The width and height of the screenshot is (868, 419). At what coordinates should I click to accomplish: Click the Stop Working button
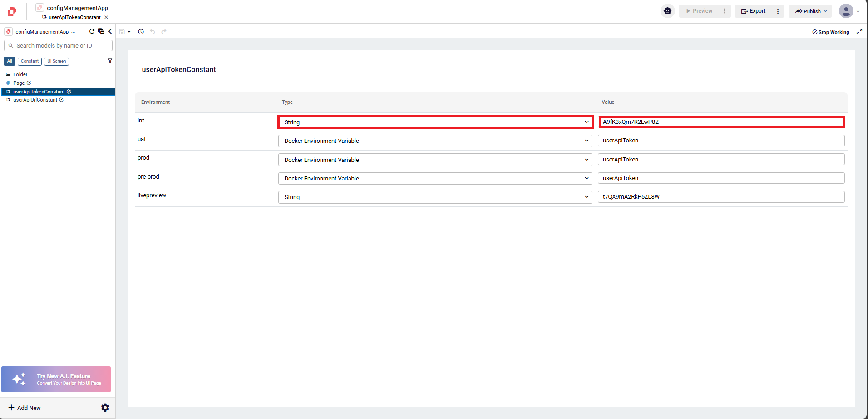coord(830,32)
